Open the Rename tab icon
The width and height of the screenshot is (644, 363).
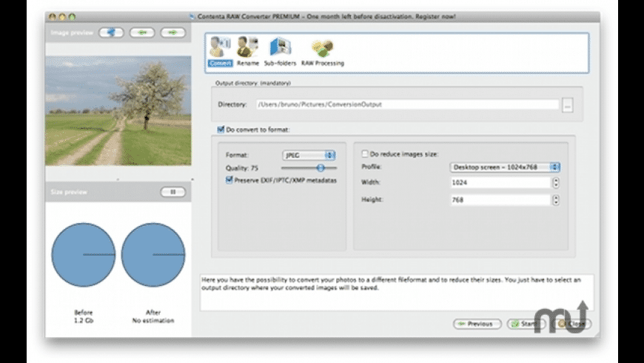pyautogui.click(x=248, y=51)
